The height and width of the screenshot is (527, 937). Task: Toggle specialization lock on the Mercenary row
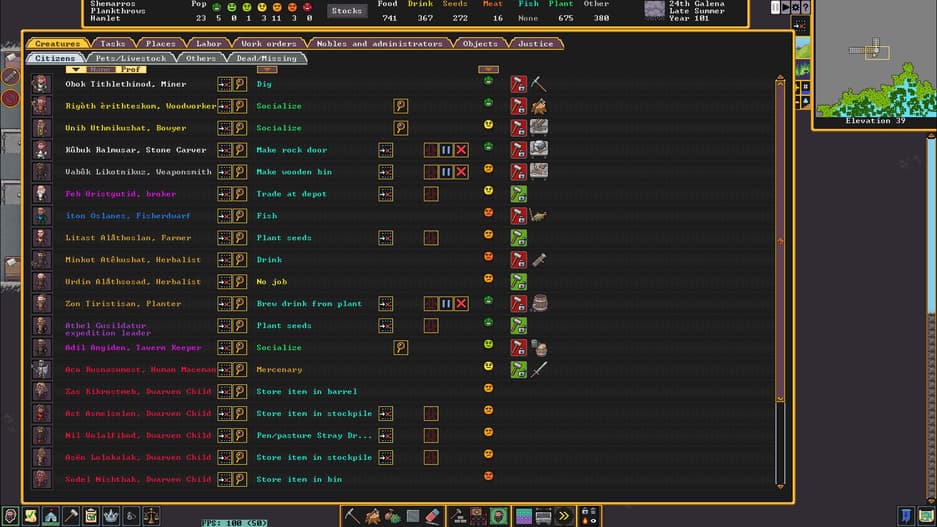pyautogui.click(x=518, y=369)
